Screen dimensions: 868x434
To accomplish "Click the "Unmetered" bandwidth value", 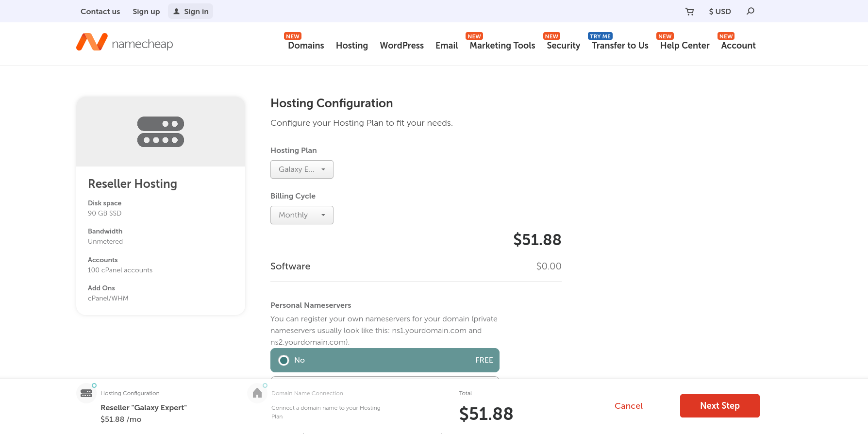I will coord(105,241).
